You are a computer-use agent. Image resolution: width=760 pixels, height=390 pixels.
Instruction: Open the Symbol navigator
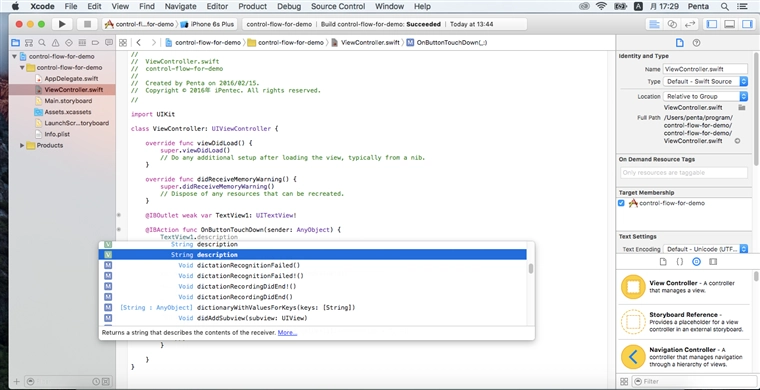coord(29,43)
